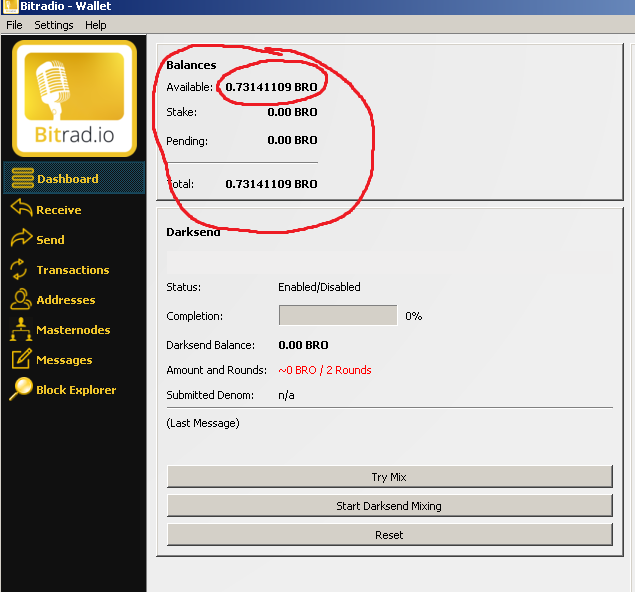Click the Total balance 0.73141109 BRO
Image resolution: width=635 pixels, height=592 pixels.
271,184
